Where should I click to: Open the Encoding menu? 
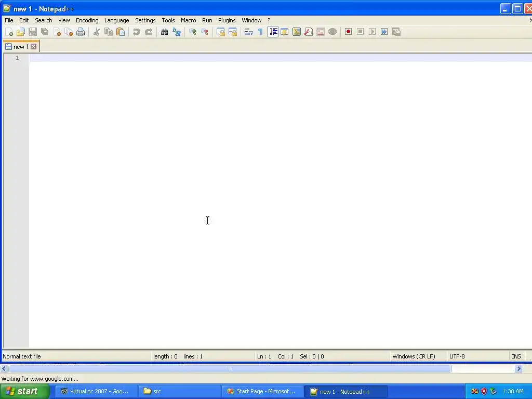87,20
